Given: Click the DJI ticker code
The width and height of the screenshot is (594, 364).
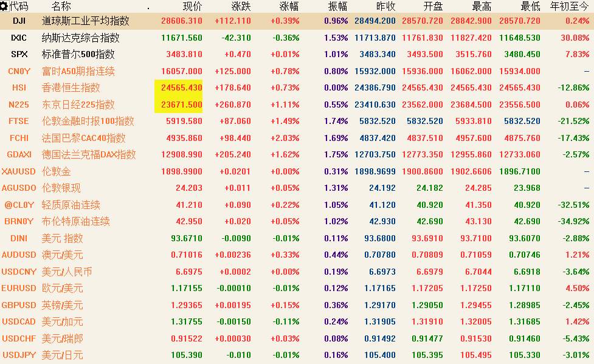Looking at the screenshot, I should tap(19, 21).
